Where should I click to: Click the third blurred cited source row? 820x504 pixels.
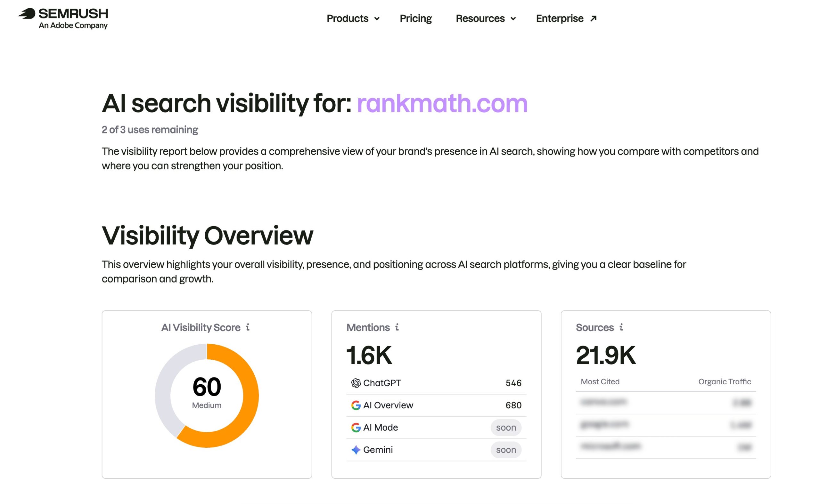(x=666, y=447)
